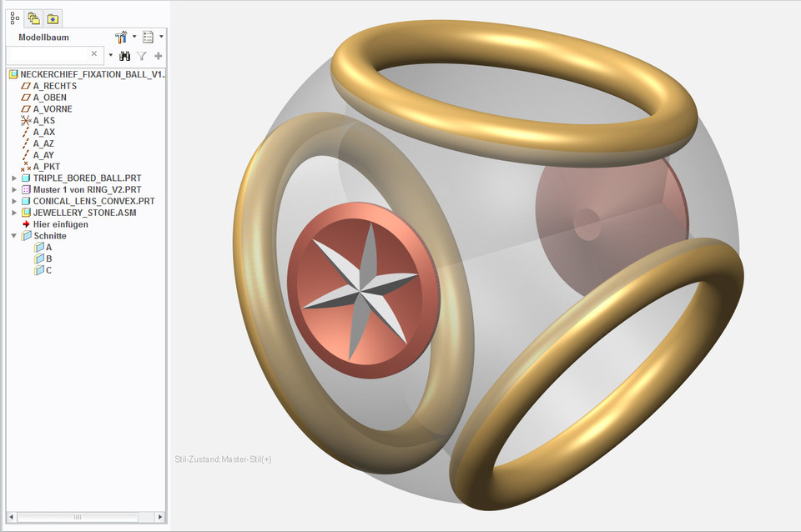Expand the JEWELLERY_STONE.ASM subassembly
This screenshot has width=801, height=532.
[13, 213]
